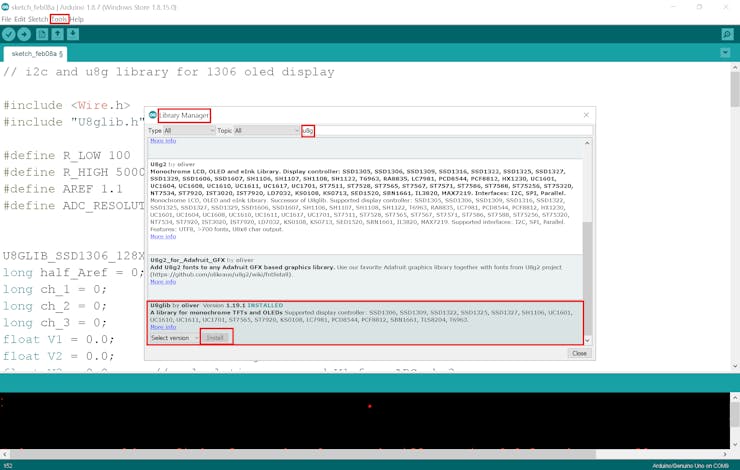This screenshot has height=470, width=740.
Task: Click the library list scroll-down arrow
Action: tap(588, 340)
